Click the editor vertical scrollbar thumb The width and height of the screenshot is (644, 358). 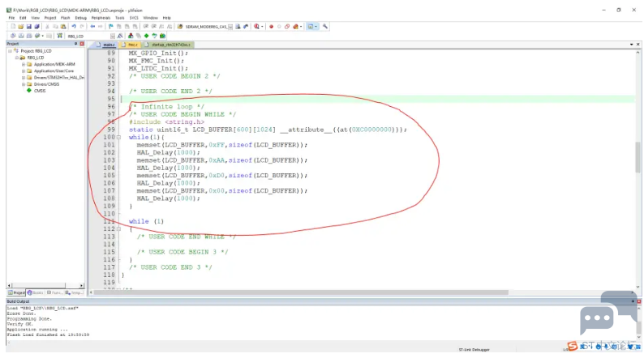click(638, 157)
